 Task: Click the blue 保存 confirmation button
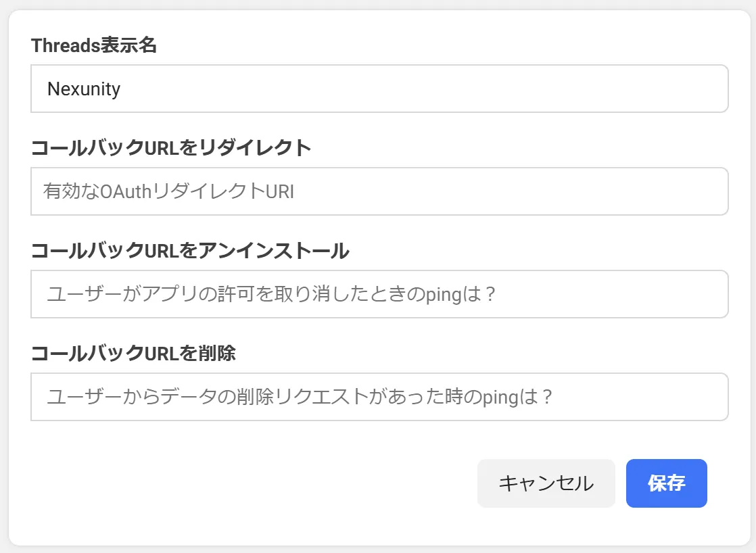point(666,483)
